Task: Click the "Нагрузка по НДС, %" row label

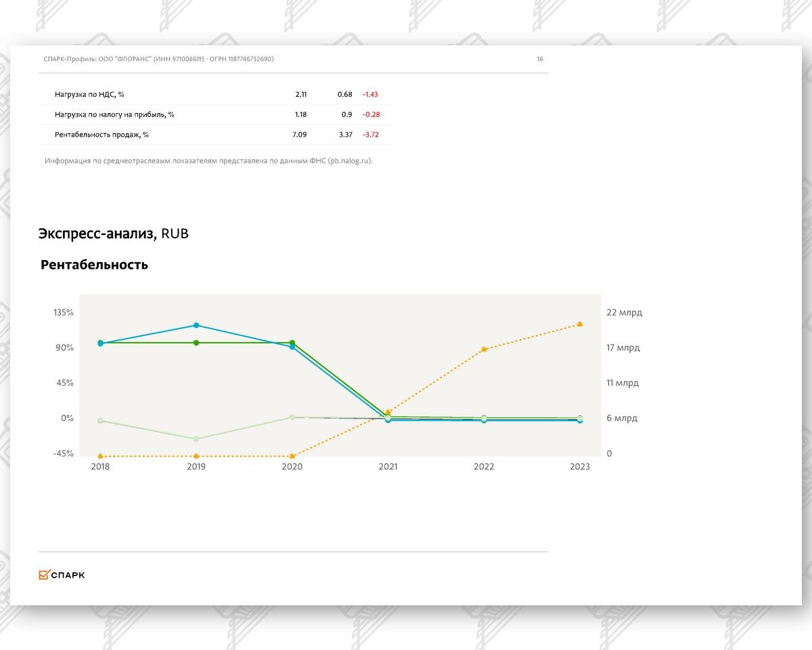Action: (89, 94)
